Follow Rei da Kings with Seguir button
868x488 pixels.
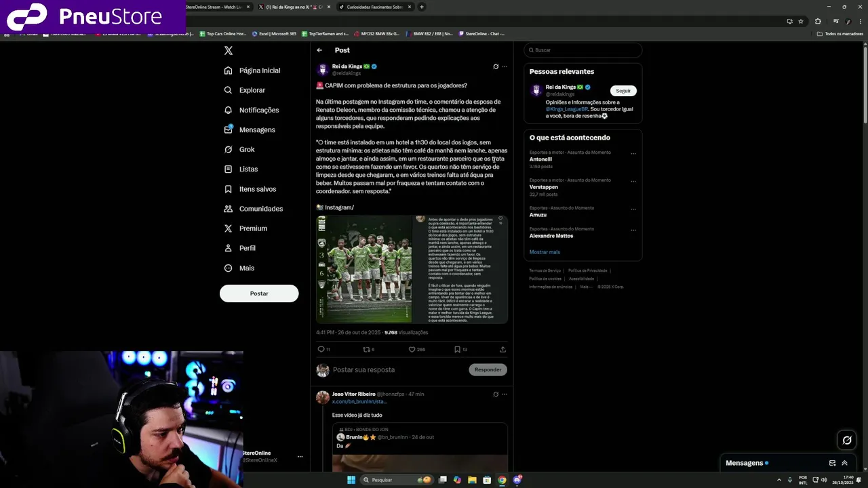pyautogui.click(x=623, y=91)
